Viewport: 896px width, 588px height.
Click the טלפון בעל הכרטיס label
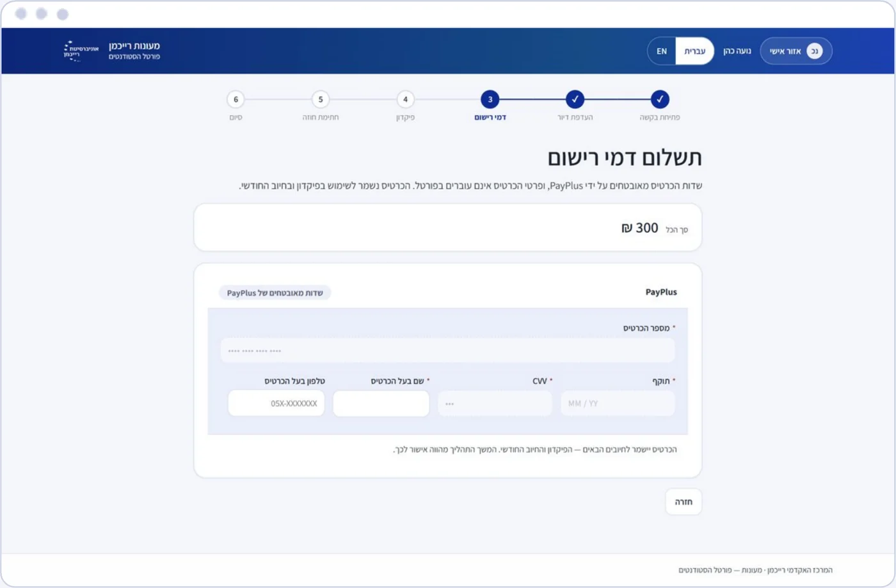point(295,381)
